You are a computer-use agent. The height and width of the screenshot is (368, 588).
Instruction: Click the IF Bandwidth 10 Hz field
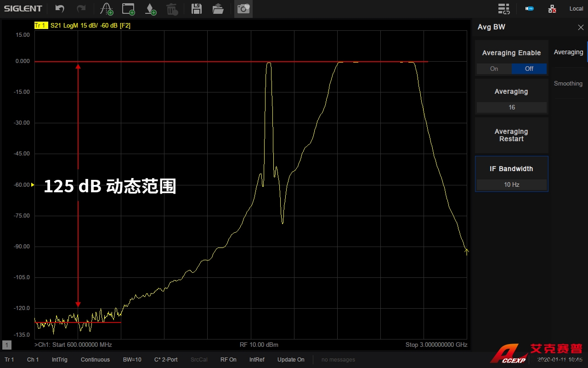tap(511, 184)
